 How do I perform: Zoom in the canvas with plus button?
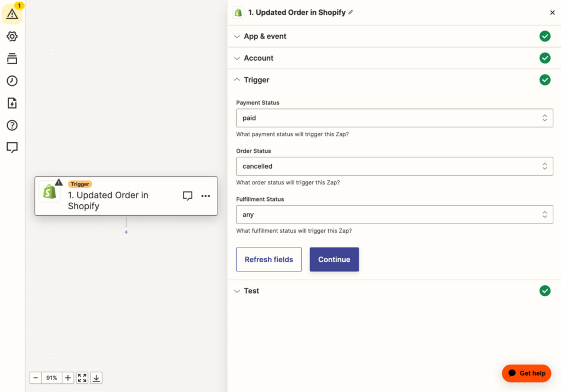pyautogui.click(x=67, y=378)
